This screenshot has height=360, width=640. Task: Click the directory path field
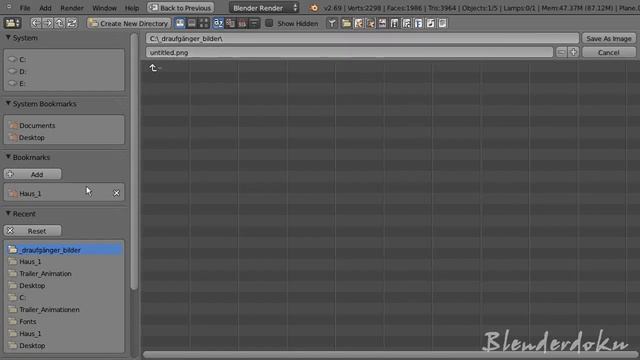[x=362, y=38]
